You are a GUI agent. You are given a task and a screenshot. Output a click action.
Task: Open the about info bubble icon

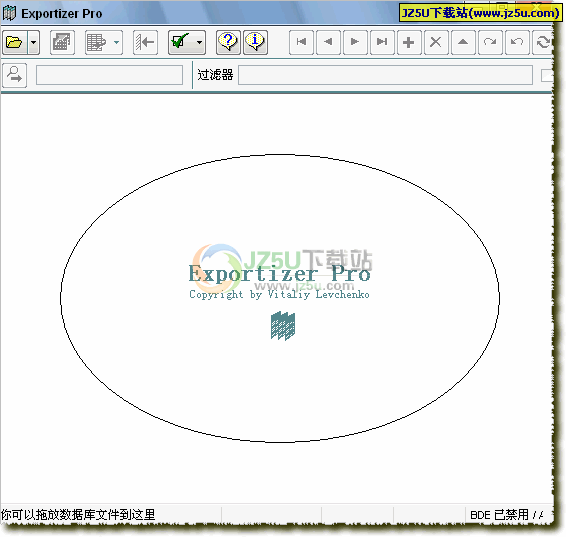point(256,43)
